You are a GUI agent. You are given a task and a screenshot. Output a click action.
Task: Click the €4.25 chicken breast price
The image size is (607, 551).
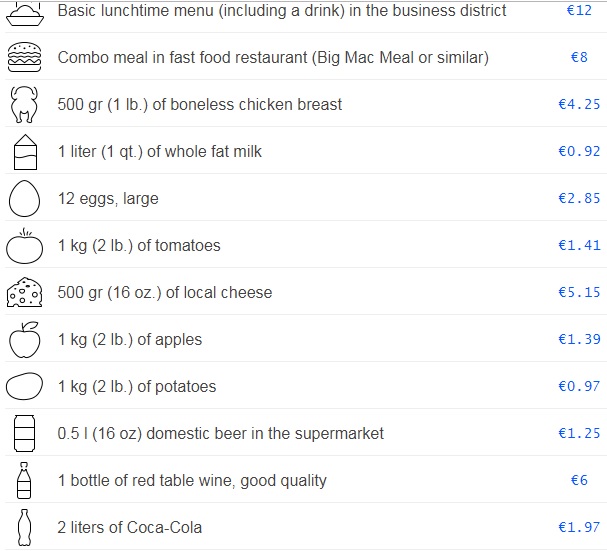579,104
